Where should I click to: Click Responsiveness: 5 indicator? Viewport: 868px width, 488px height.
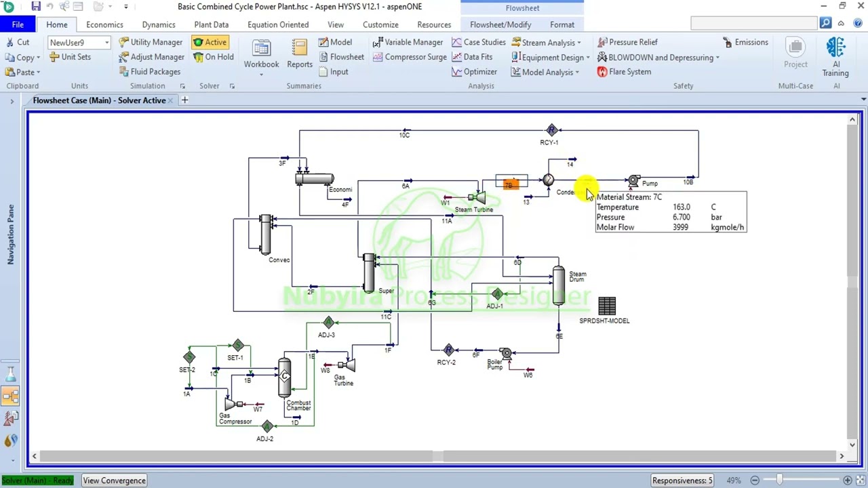coord(682,481)
